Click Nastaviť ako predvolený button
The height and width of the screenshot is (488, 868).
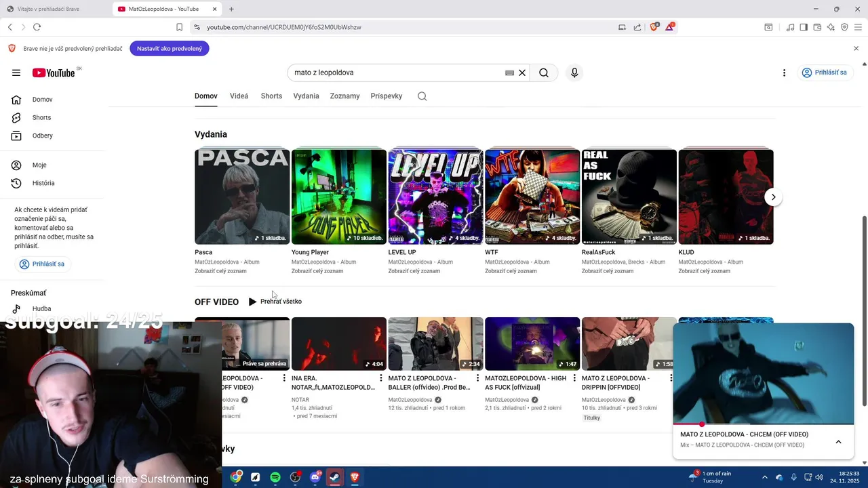point(170,49)
